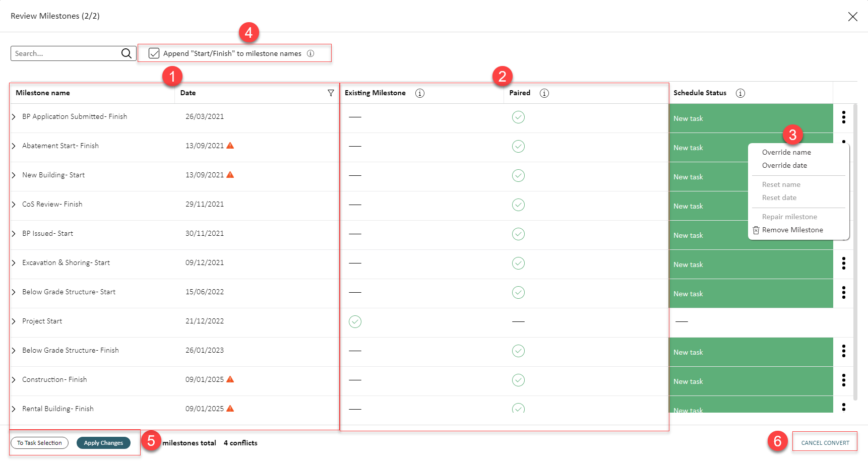Expand the BP Issued- Start row
Viewport: 868px width, 462px height.
14,234
